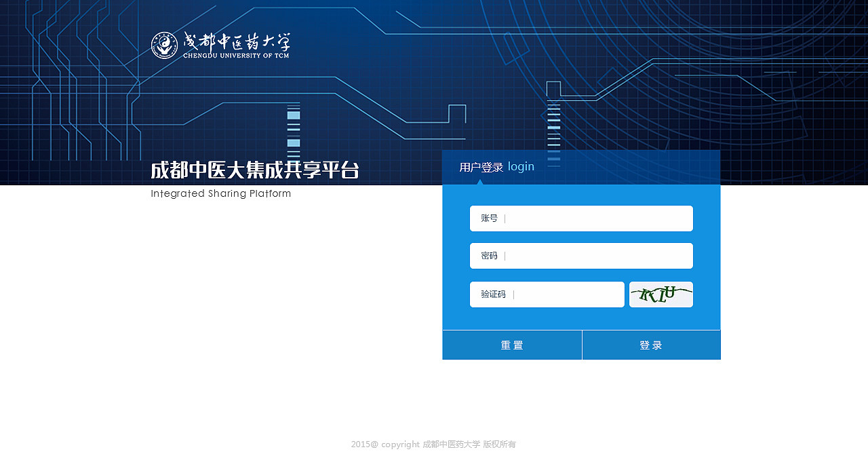The height and width of the screenshot is (475, 868).
Task: Click the Integrated Sharing Platform subtitle text
Action: pos(220,193)
